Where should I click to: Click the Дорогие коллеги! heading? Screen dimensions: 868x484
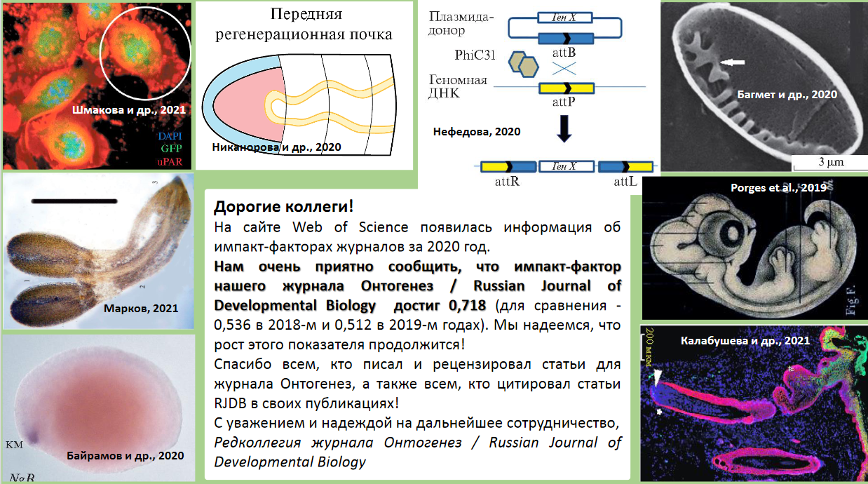(x=283, y=207)
